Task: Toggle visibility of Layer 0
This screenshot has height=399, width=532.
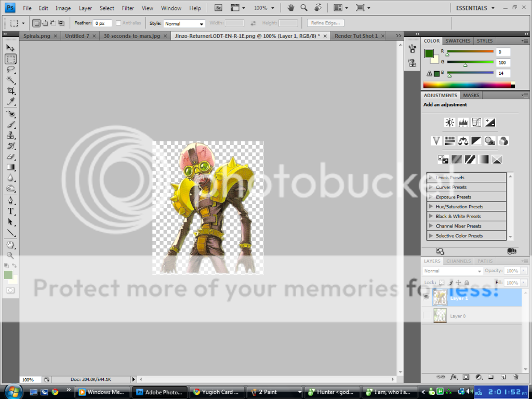Action: [x=426, y=316]
